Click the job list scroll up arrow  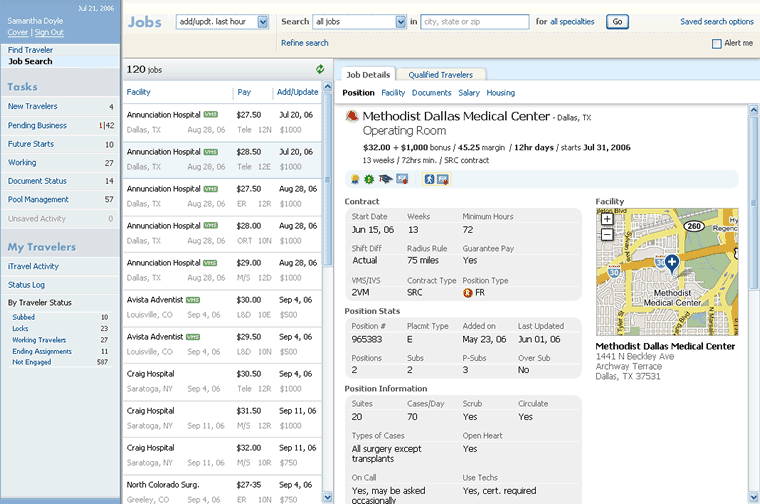coord(328,87)
